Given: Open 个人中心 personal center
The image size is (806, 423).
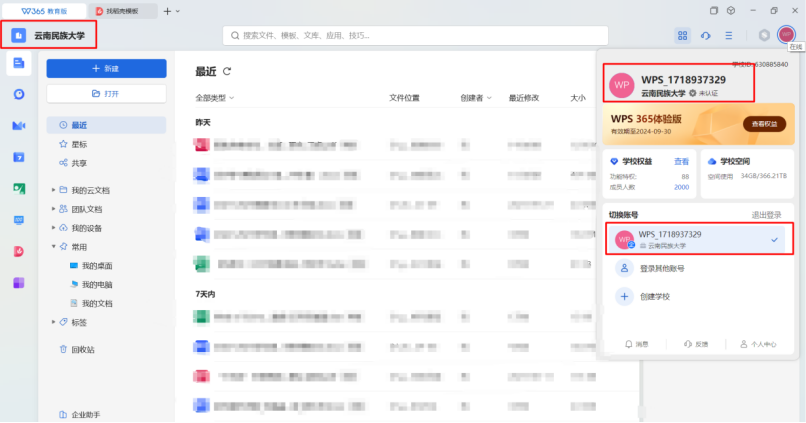Looking at the screenshot, I should (758, 344).
